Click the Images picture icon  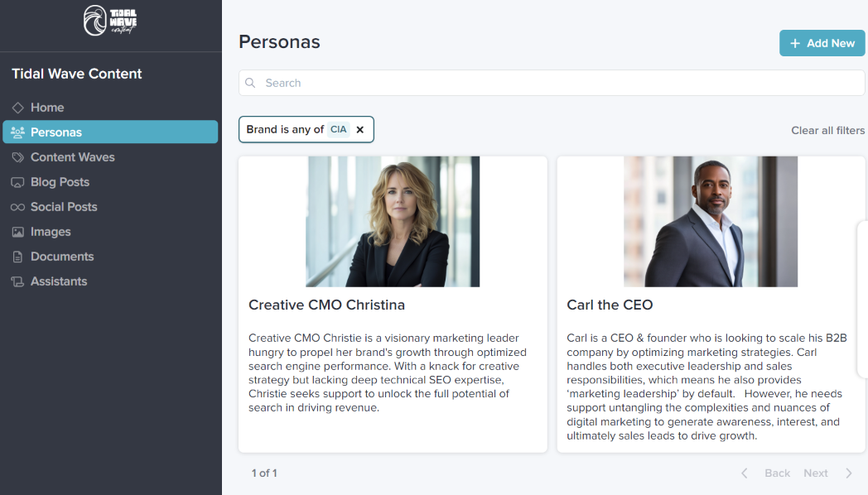pyautogui.click(x=17, y=232)
